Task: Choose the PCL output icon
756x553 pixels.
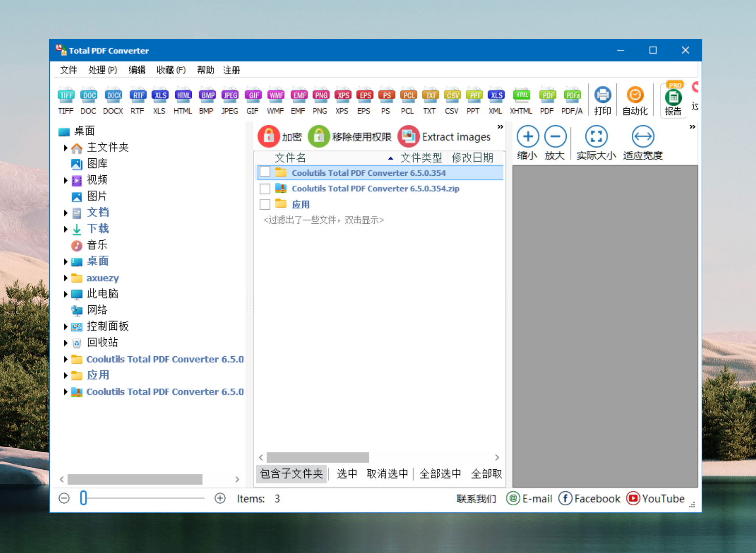Action: tap(408, 100)
